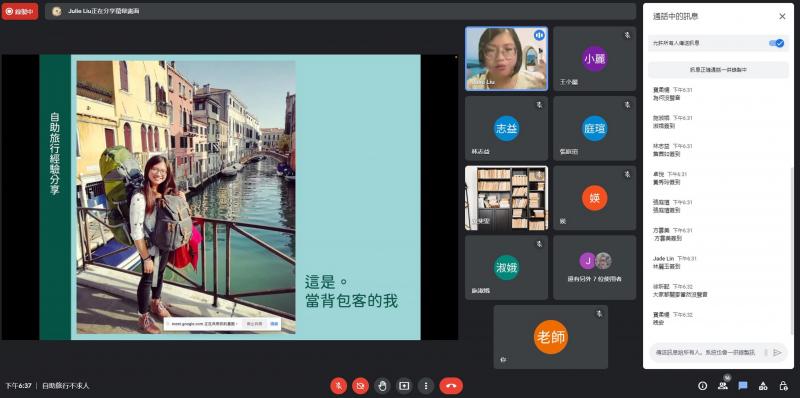Click the recording indicator badge

tap(20, 11)
